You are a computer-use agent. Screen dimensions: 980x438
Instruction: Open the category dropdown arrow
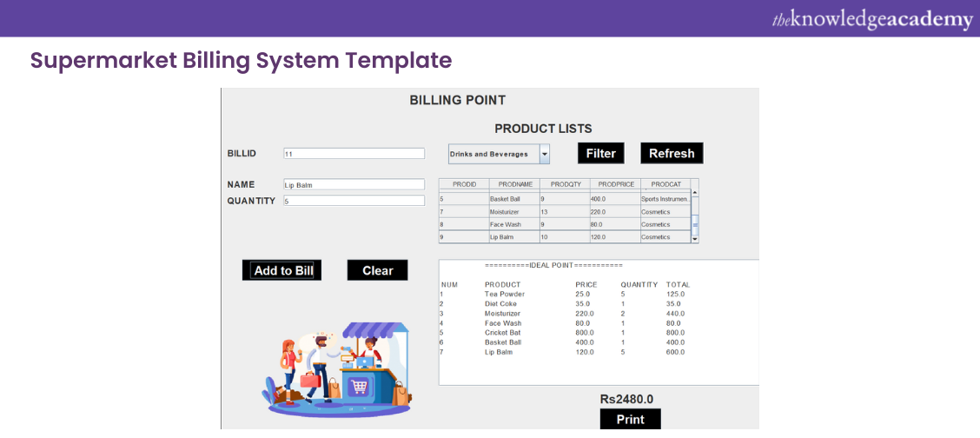click(x=545, y=154)
